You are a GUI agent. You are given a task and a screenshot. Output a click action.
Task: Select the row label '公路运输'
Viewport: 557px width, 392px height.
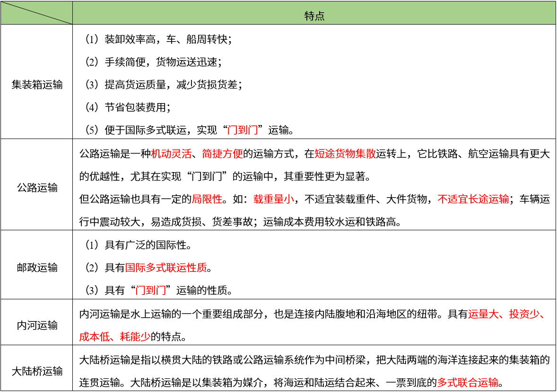[x=37, y=187]
